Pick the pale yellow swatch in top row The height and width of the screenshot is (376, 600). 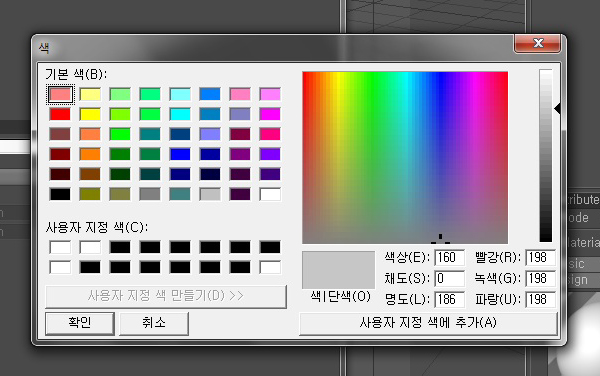point(90,94)
